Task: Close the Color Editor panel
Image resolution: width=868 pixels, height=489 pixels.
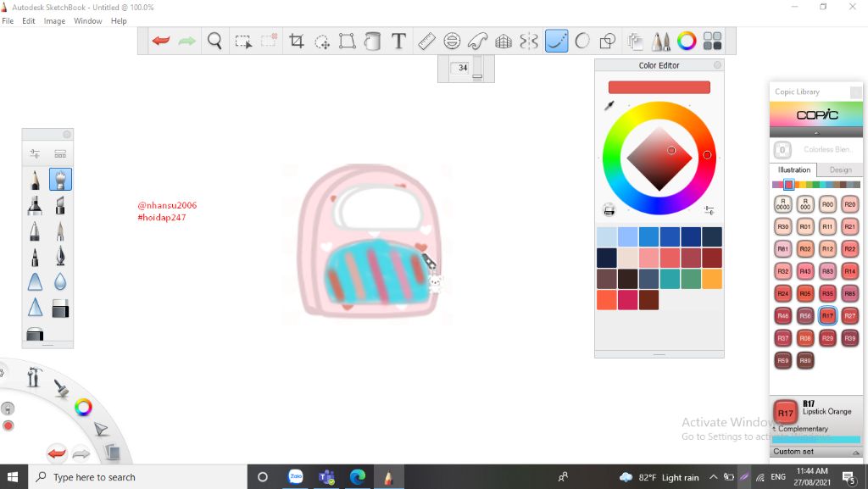Action: tap(717, 65)
